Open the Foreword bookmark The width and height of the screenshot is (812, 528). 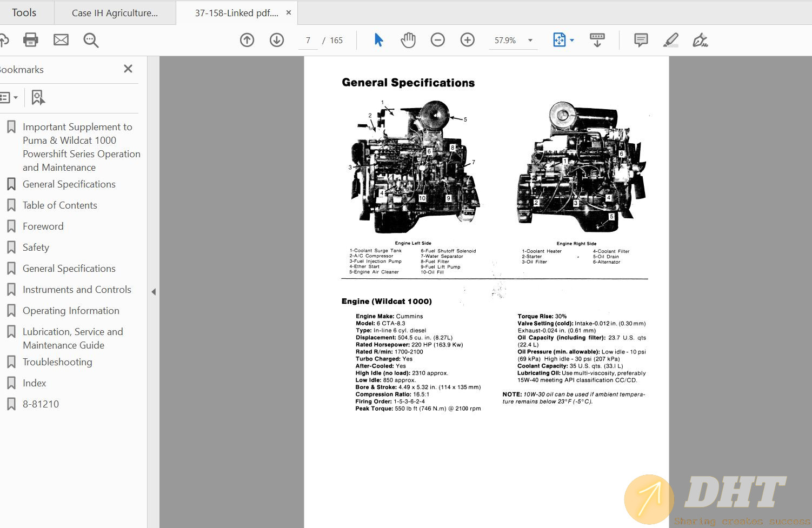point(43,226)
